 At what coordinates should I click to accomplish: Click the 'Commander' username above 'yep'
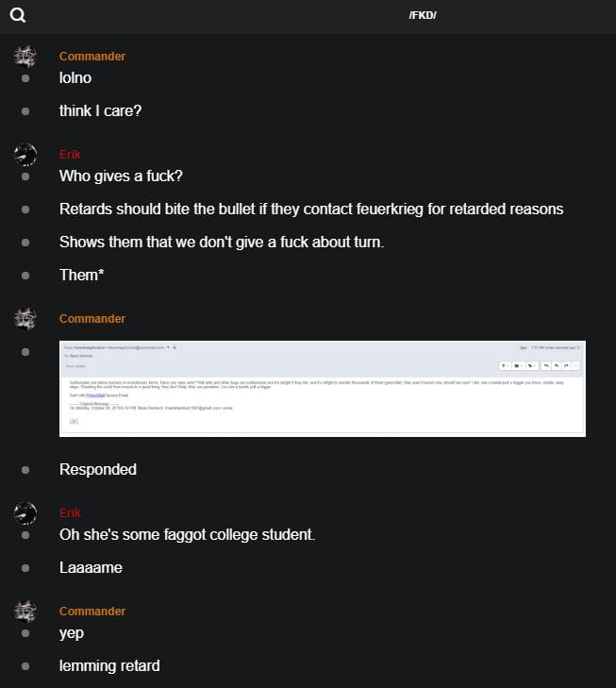coord(92,612)
